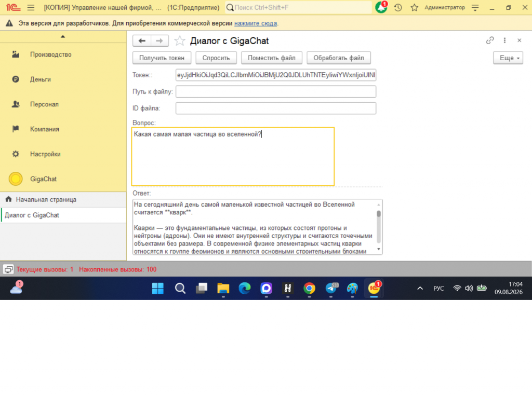
Task: Click the Деньги ruble coin icon
Action: (x=16, y=79)
